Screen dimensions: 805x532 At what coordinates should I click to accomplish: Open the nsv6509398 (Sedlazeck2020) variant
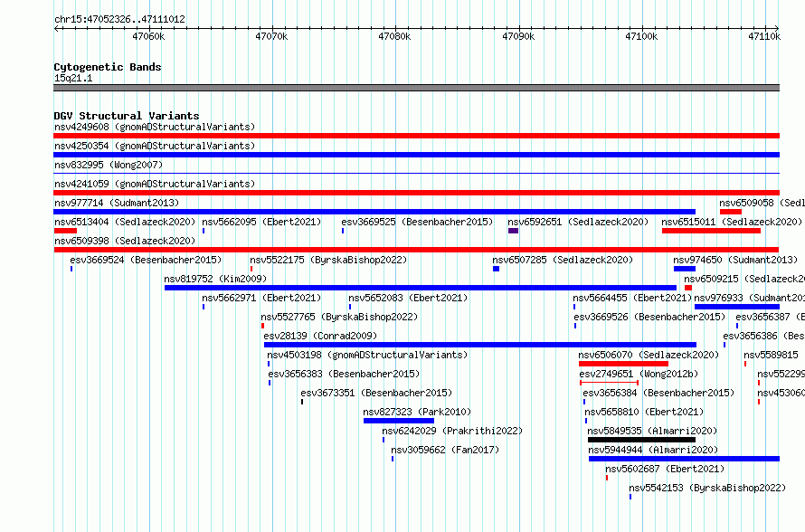[125, 241]
